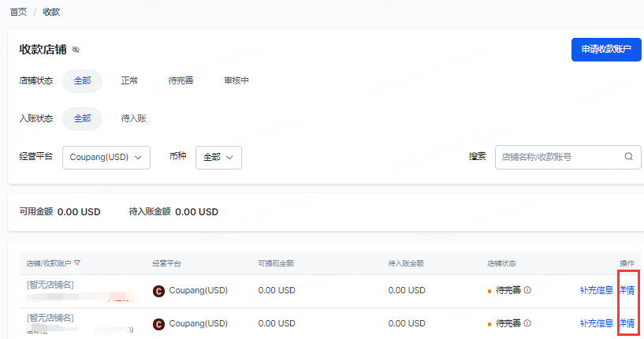Click the 待入账金额 column header
The width and height of the screenshot is (644, 339).
(x=406, y=263)
